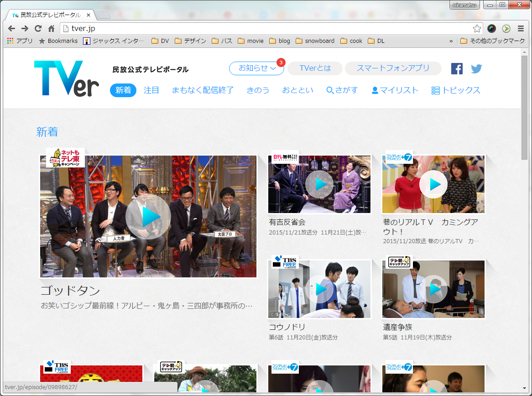The width and height of the screenshot is (532, 396).
Task: Switch to the きのう tab
Action: [x=258, y=90]
